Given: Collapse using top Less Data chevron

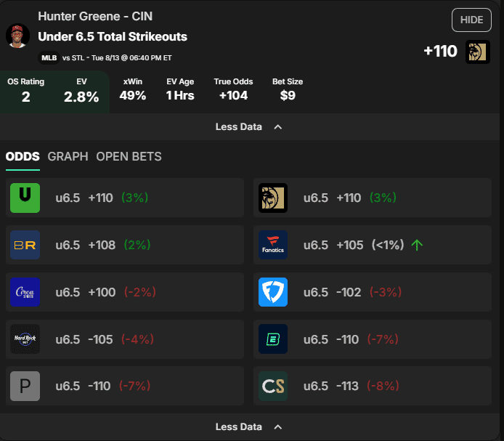Looking at the screenshot, I should [x=278, y=127].
